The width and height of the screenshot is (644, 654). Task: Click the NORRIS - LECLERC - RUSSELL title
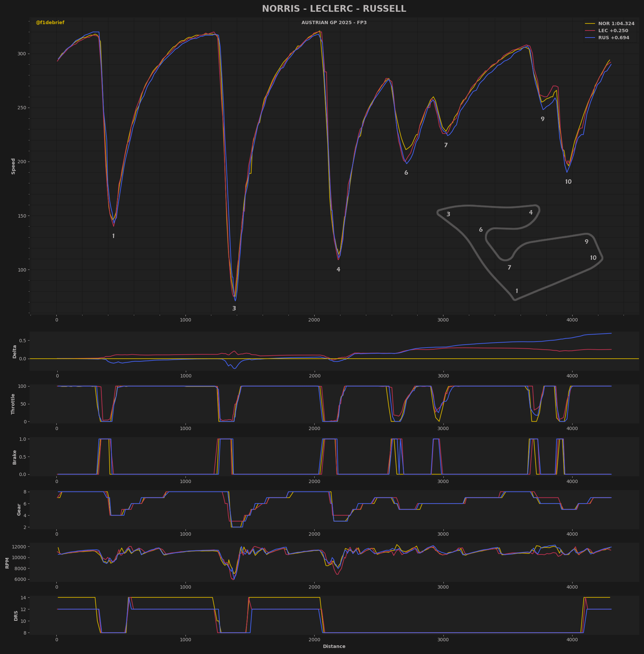click(334, 9)
